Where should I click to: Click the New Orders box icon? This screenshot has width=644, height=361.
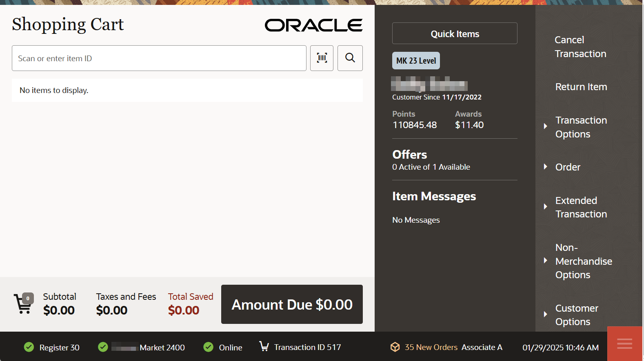coord(395,347)
